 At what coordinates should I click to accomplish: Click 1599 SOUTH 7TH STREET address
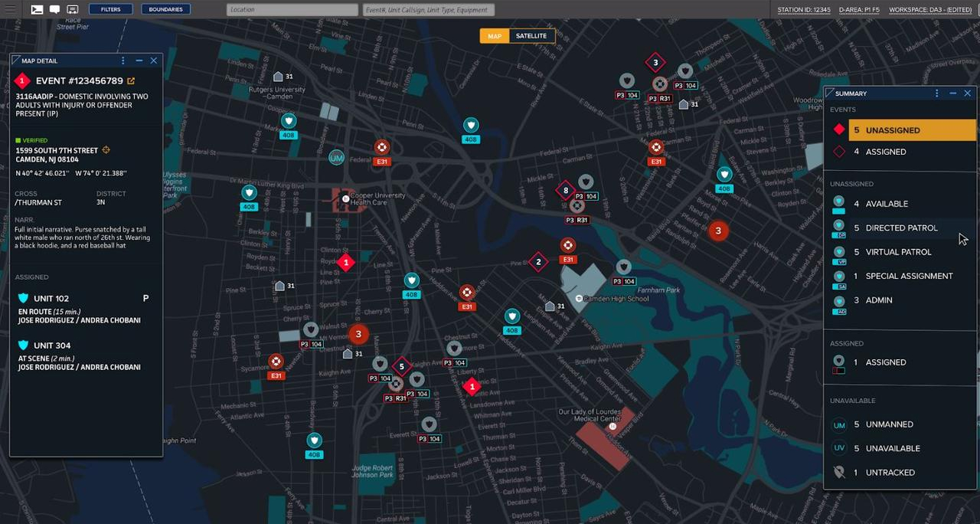pos(57,150)
